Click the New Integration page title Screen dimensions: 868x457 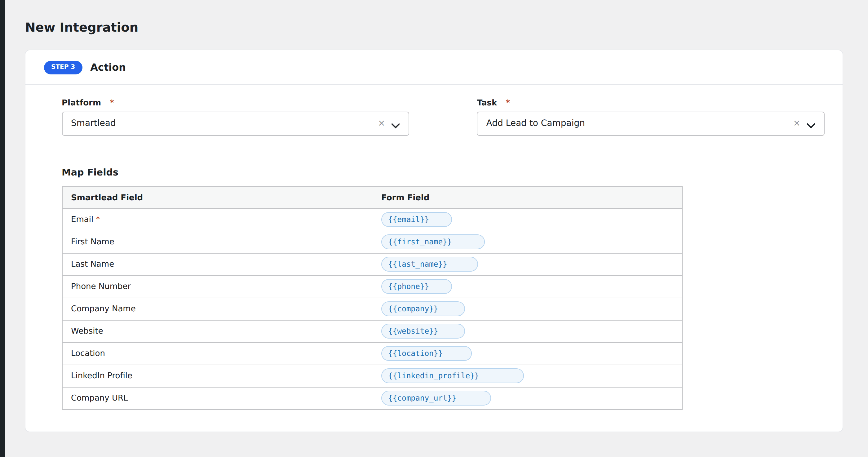(82, 27)
